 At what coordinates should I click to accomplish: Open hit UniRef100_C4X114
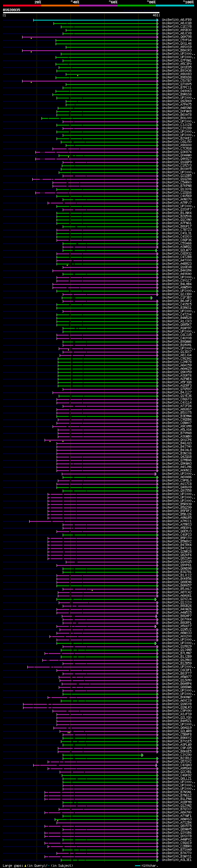(x=176, y=403)
